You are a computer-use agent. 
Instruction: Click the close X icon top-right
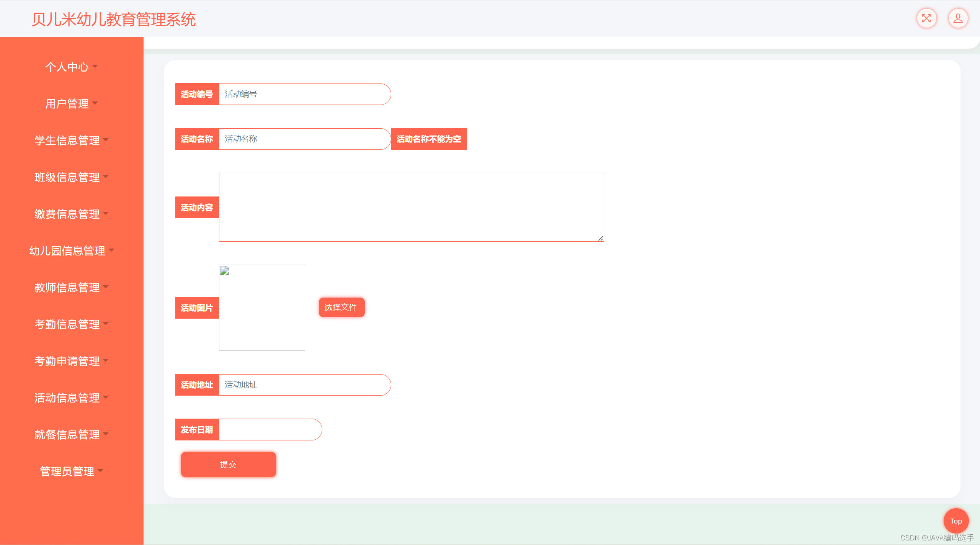click(927, 18)
